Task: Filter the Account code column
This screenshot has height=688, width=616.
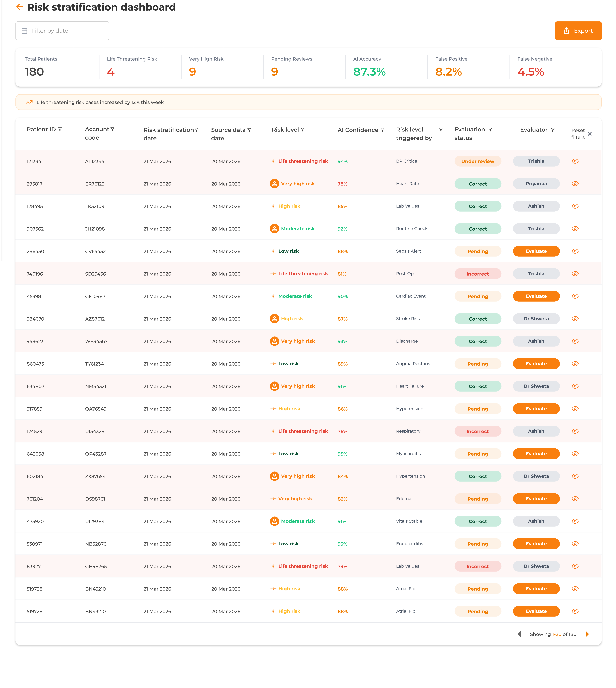Action: point(112,129)
